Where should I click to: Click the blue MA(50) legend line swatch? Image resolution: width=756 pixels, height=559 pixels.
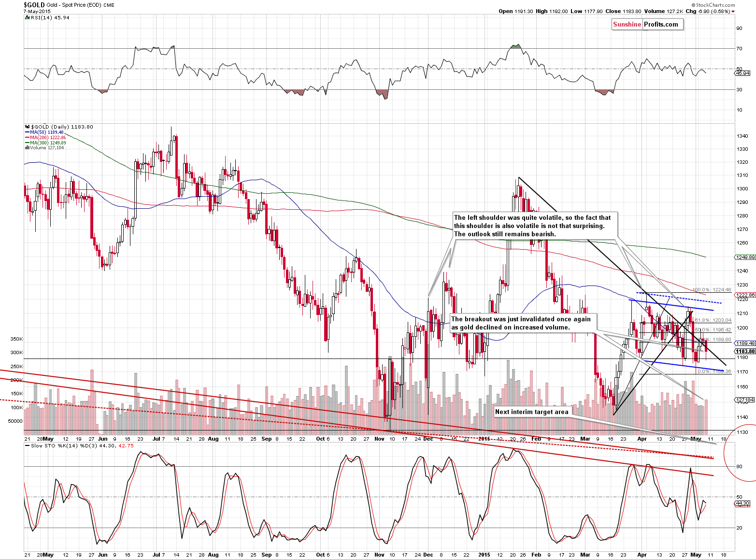[x=27, y=132]
